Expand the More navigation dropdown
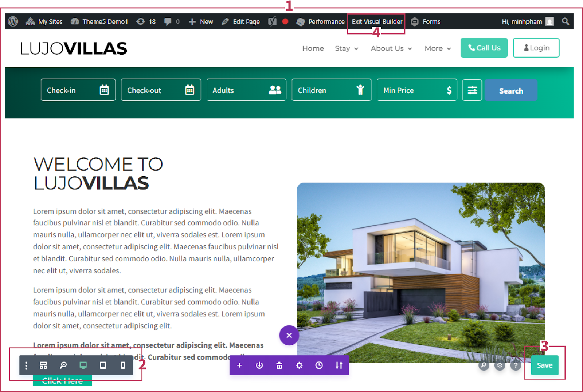This screenshot has width=583, height=392. 438,48
